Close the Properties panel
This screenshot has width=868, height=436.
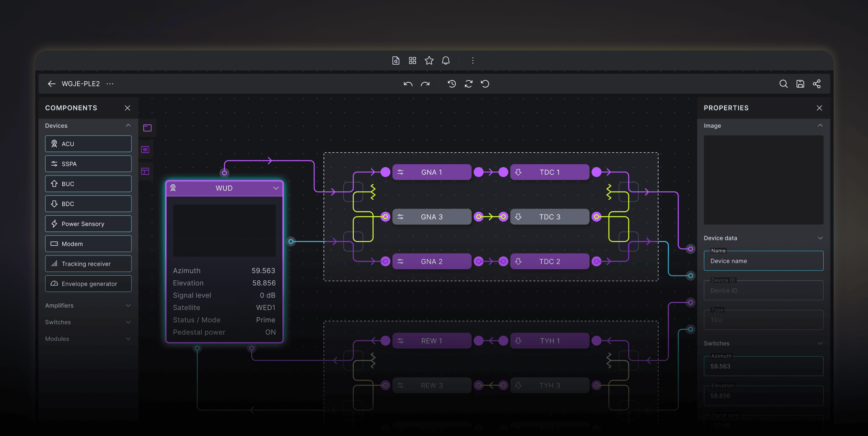pos(819,108)
